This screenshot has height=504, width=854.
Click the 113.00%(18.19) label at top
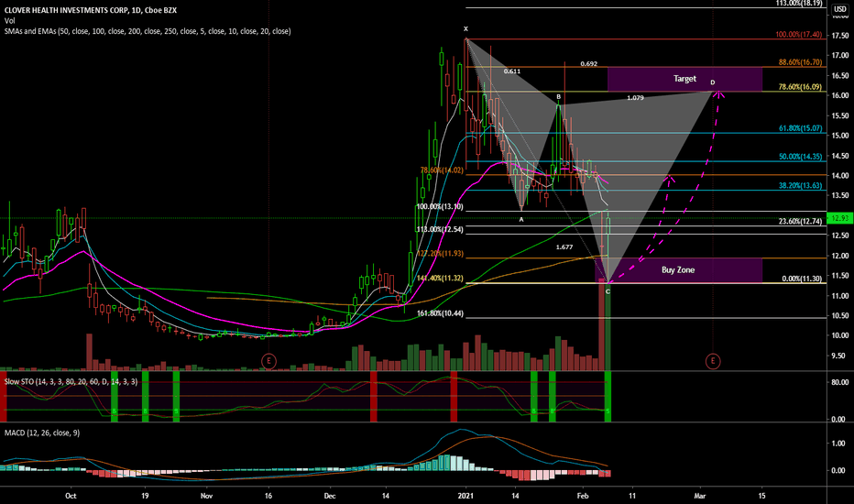point(799,4)
